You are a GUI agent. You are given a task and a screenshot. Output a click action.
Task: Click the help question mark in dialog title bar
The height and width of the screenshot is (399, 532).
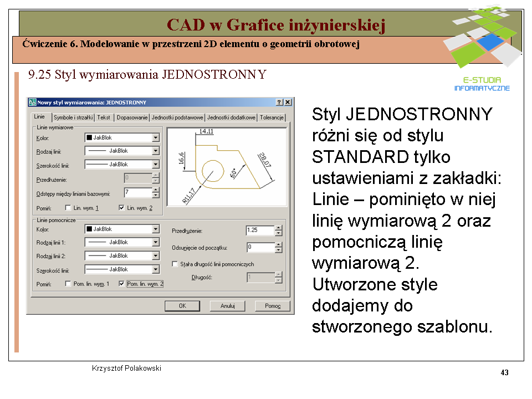pos(279,103)
